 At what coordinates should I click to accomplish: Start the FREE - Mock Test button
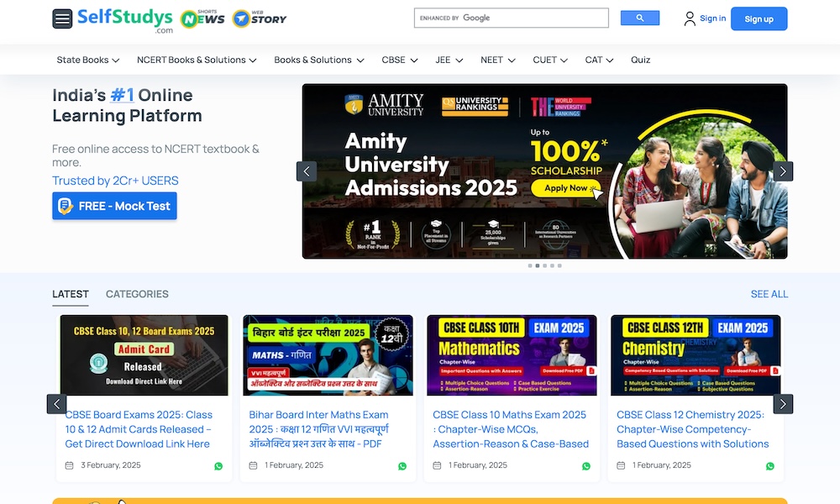click(x=114, y=206)
